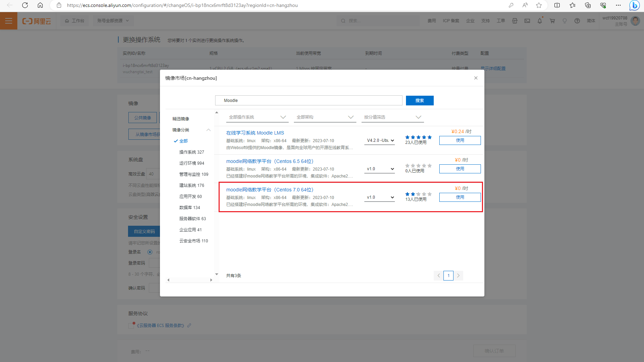Open ICP filing menu in header
The height and width of the screenshot is (362, 644).
tap(451, 21)
